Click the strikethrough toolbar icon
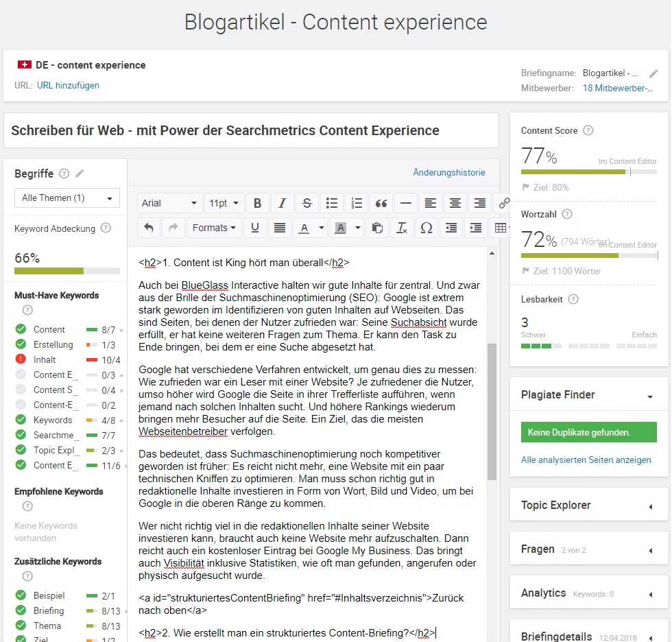 (307, 203)
